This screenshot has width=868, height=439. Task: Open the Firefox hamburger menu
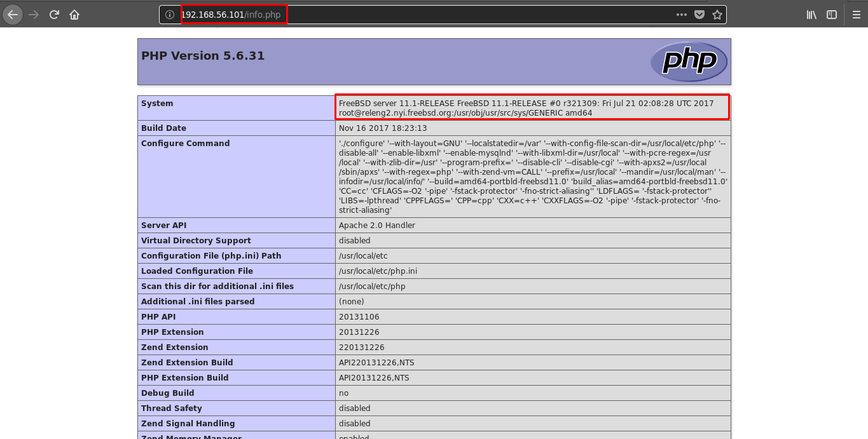(x=856, y=15)
